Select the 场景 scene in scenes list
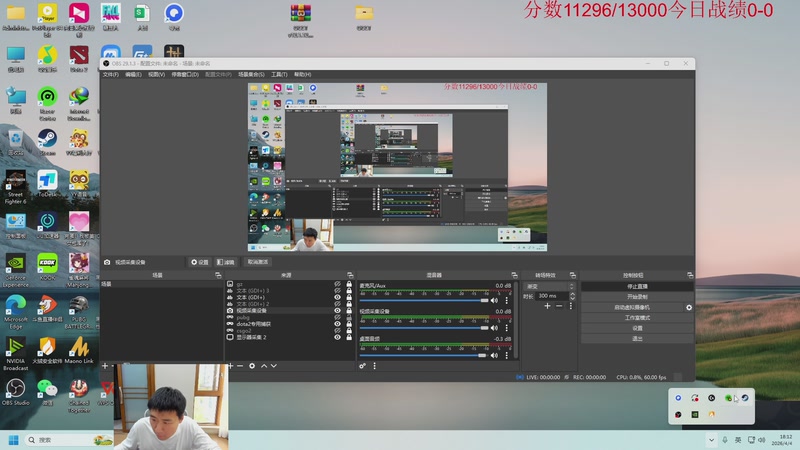Viewport: 800px width, 450px height. pos(161,284)
